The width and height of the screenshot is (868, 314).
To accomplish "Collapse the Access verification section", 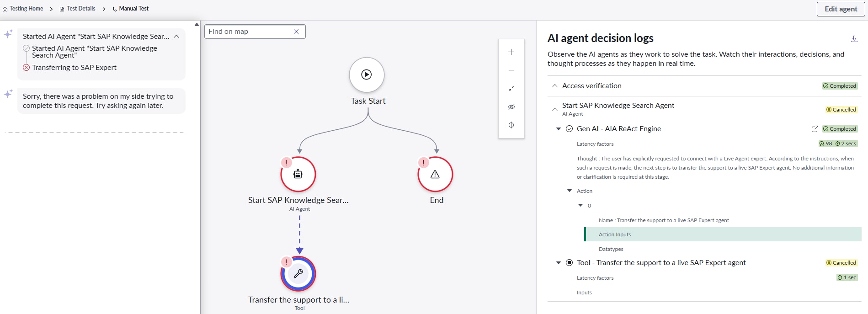I will point(554,86).
